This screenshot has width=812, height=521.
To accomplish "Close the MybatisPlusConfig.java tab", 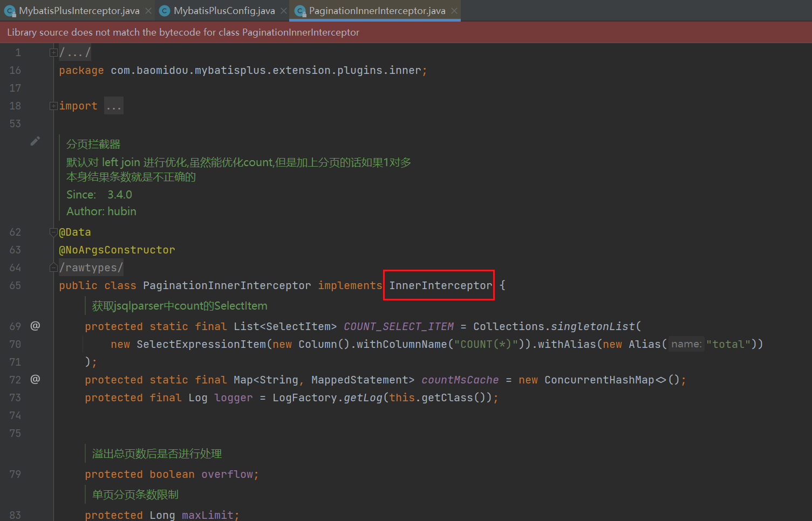I will point(284,11).
